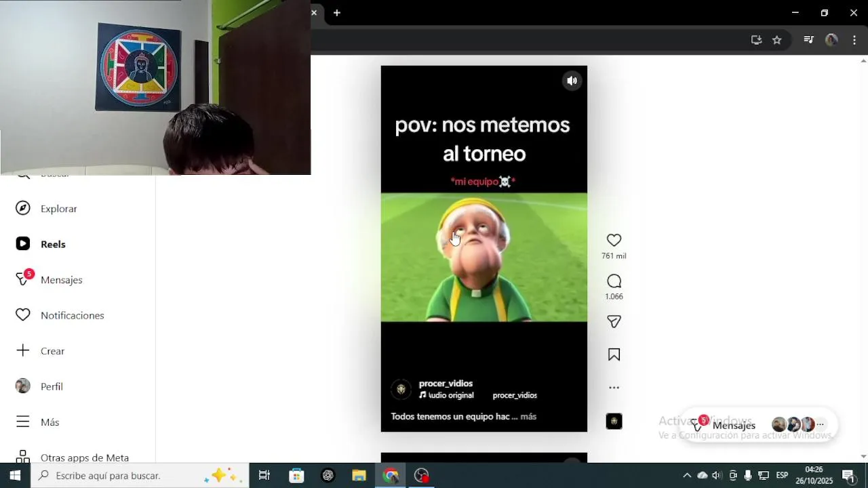
Task: Open Windows notification center
Action: tap(848, 476)
